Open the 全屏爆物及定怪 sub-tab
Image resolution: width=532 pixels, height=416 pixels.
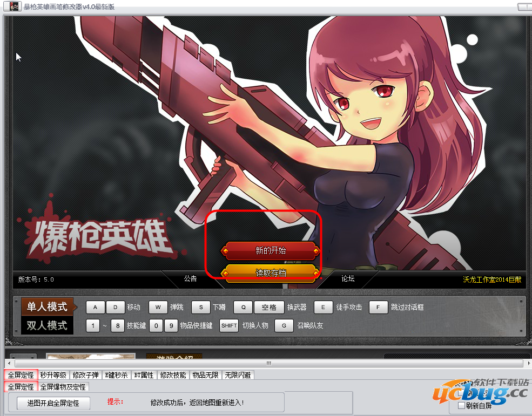63,387
